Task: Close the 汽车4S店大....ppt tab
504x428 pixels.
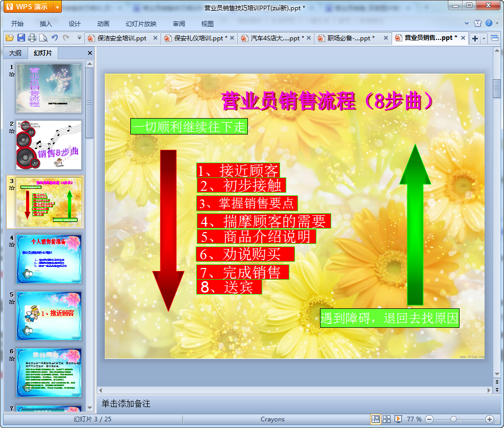Action: pos(309,38)
